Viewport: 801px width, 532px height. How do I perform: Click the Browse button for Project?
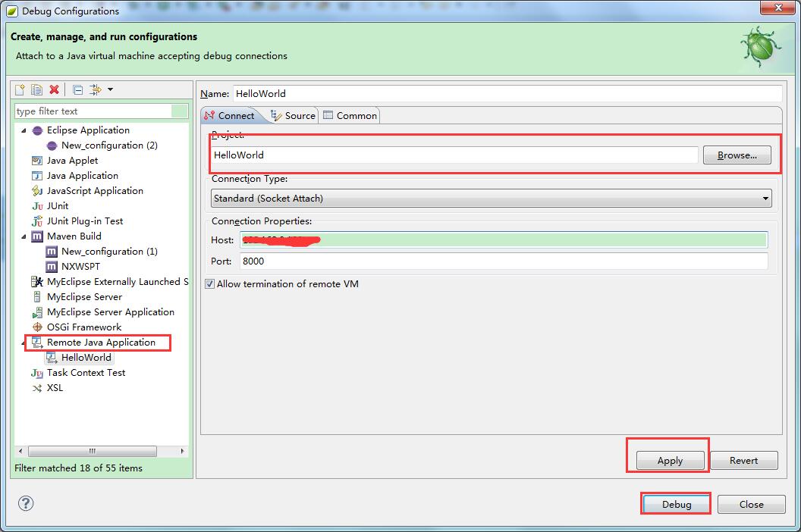coord(736,155)
